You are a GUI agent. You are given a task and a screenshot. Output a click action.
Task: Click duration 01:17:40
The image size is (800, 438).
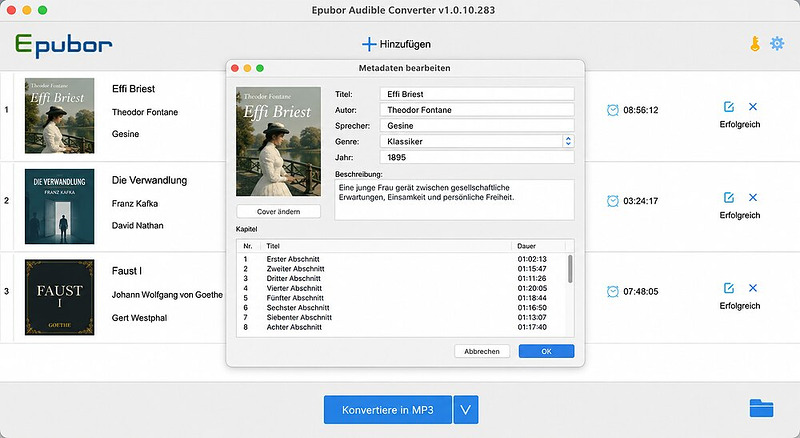(532, 327)
